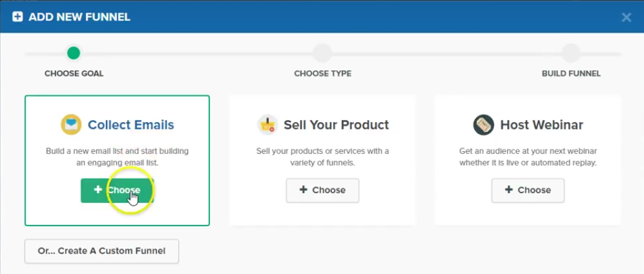
Task: Click the Sell Your Product basket icon
Action: pos(268,125)
